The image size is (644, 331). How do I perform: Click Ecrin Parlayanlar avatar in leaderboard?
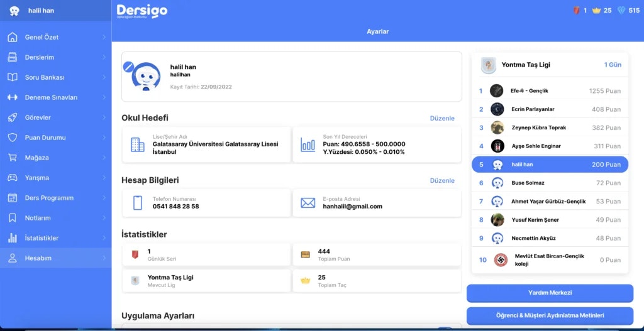497,109
